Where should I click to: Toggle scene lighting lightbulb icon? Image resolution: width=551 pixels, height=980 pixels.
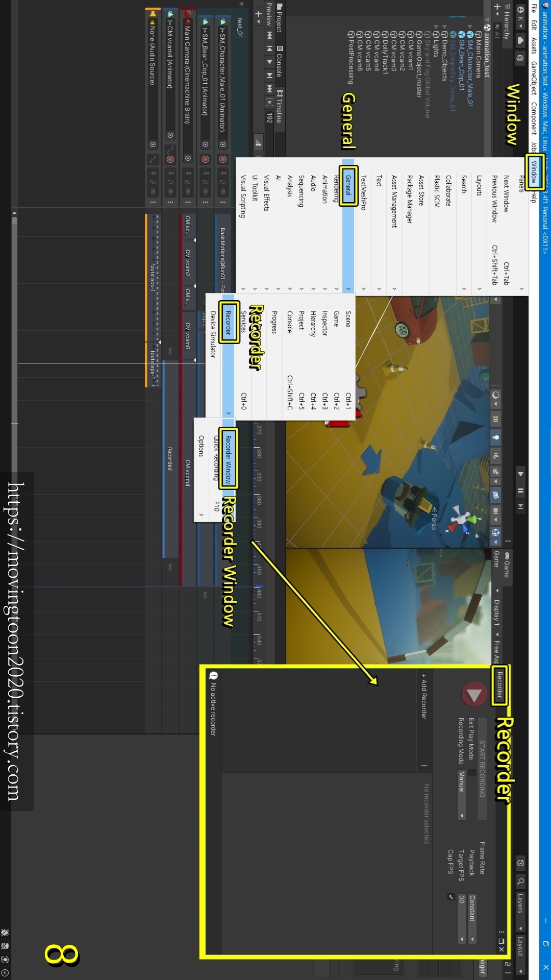(495, 437)
